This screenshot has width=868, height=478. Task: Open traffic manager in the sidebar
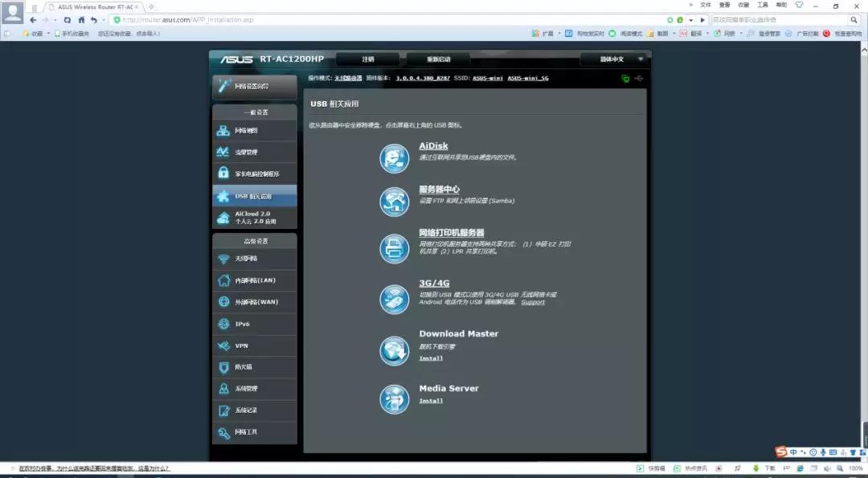(x=255, y=152)
